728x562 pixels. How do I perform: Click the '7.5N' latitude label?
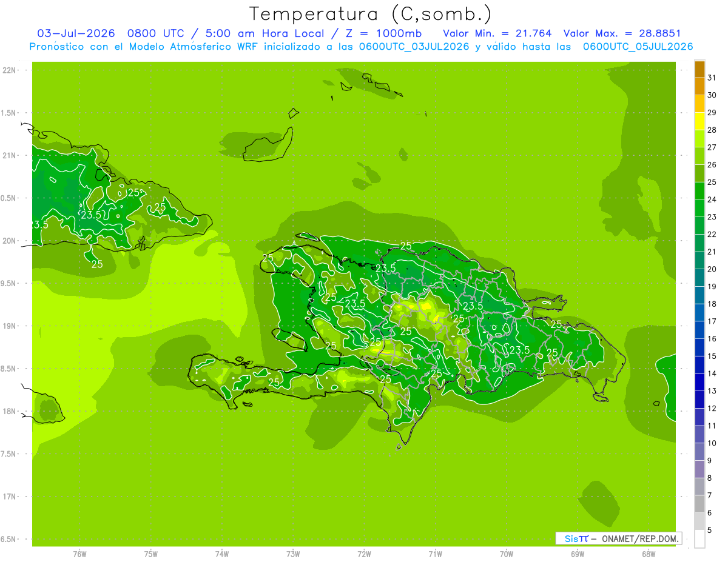point(9,454)
